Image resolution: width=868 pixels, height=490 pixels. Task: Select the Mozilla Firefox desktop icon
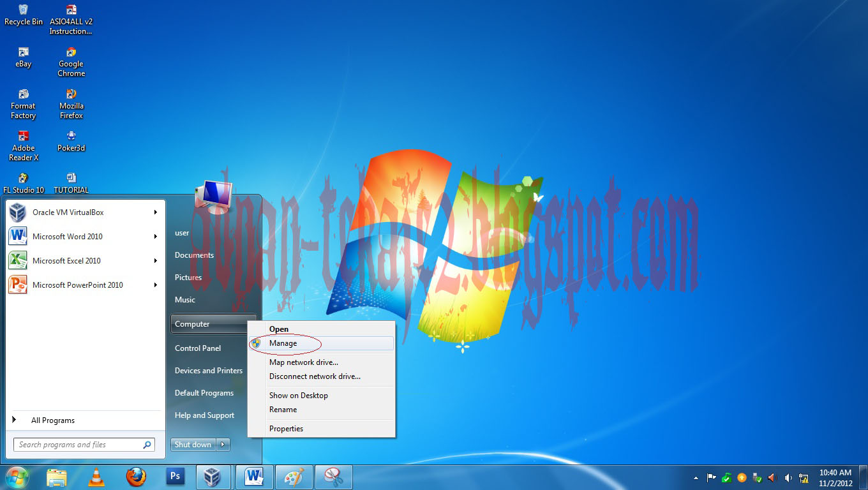pyautogui.click(x=71, y=104)
